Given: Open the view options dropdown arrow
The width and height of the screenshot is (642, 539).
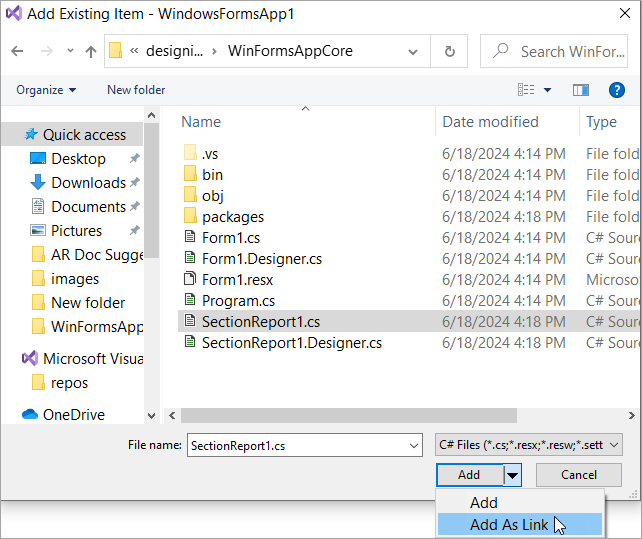Looking at the screenshot, I should (x=547, y=90).
